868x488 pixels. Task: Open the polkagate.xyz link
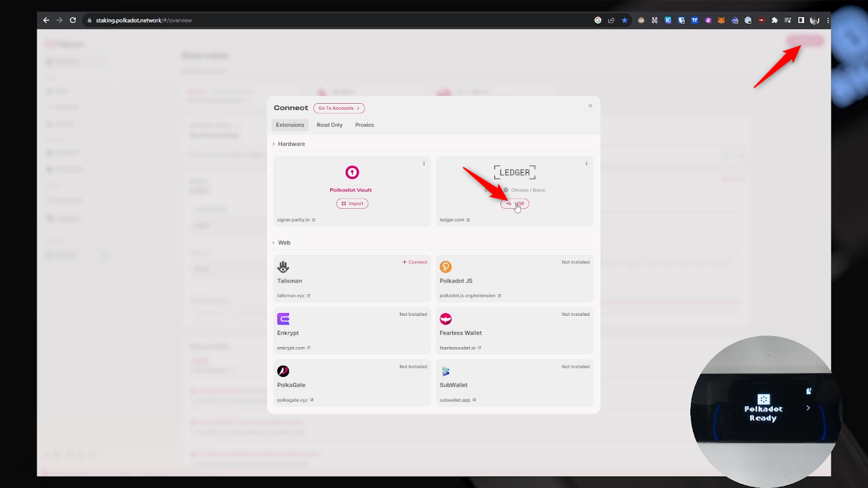coord(295,400)
